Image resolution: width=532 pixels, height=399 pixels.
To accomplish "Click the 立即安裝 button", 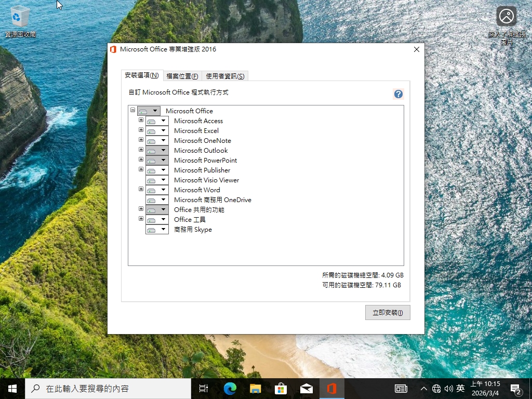I will pyautogui.click(x=388, y=313).
